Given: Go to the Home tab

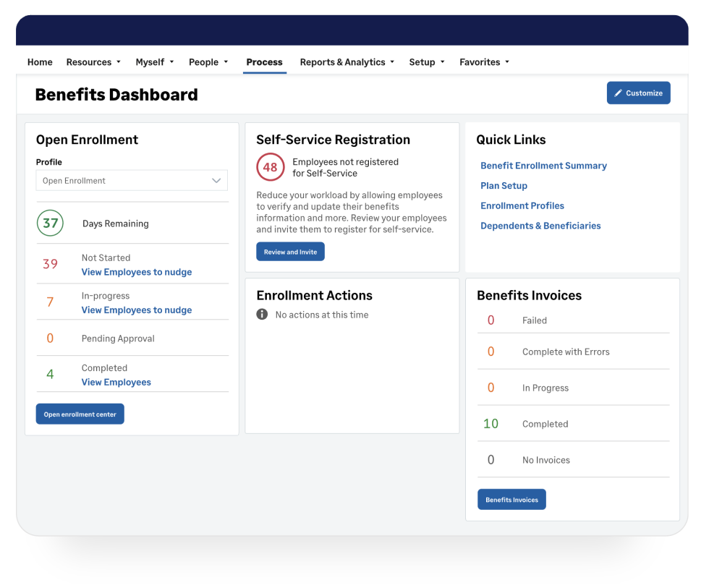Looking at the screenshot, I should 40,62.
